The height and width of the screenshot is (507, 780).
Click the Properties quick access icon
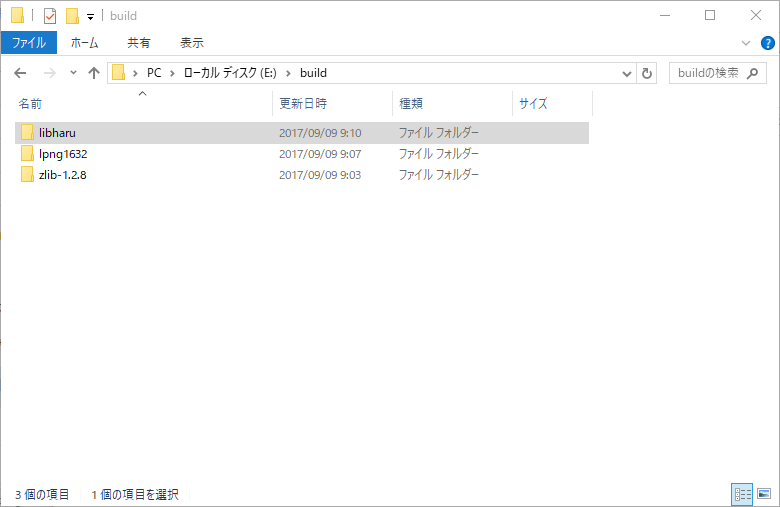pos(50,16)
